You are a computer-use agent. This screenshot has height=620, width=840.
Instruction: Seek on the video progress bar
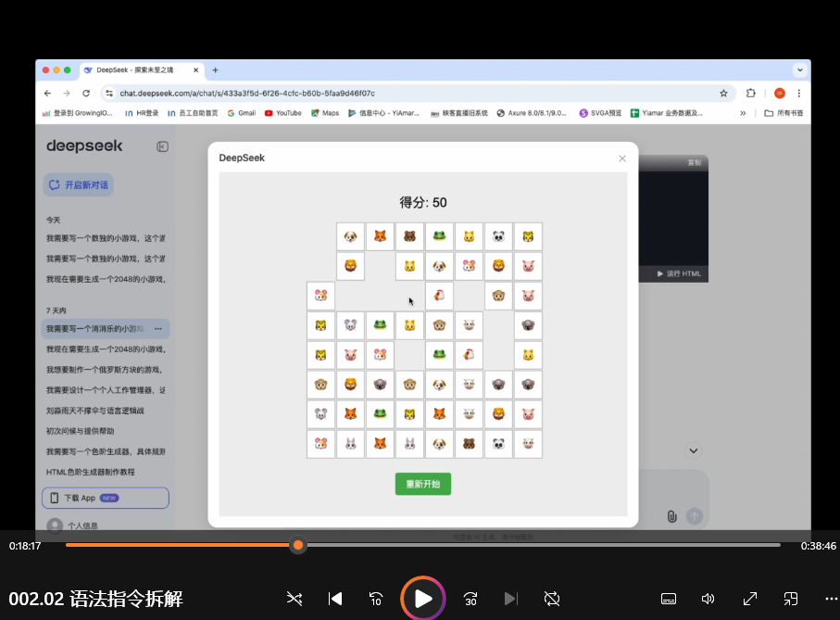pyautogui.click(x=422, y=546)
